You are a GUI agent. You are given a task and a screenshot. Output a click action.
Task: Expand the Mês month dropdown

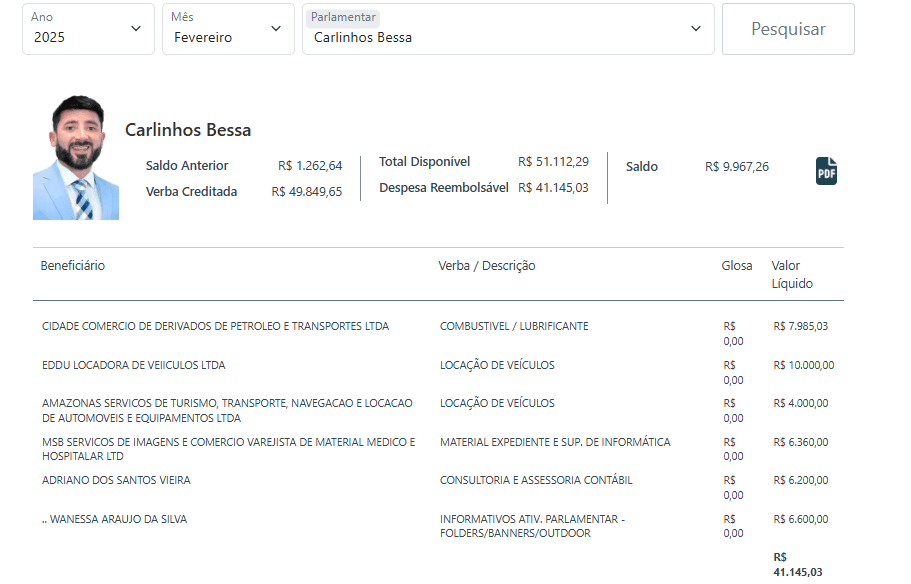tap(226, 29)
